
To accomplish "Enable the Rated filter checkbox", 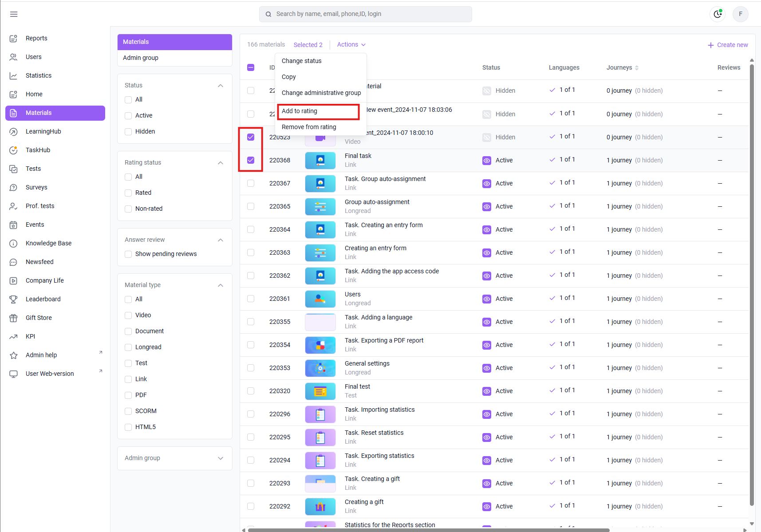I will [128, 193].
